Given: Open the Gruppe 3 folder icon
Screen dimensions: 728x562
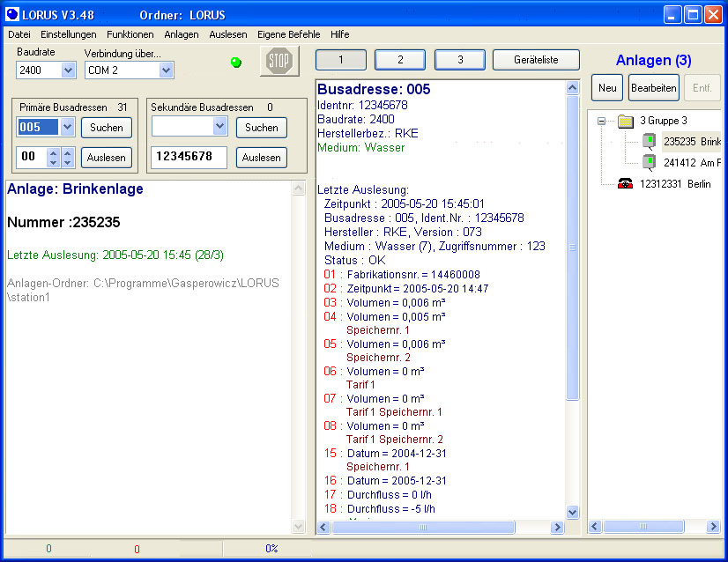Looking at the screenshot, I should click(x=627, y=121).
